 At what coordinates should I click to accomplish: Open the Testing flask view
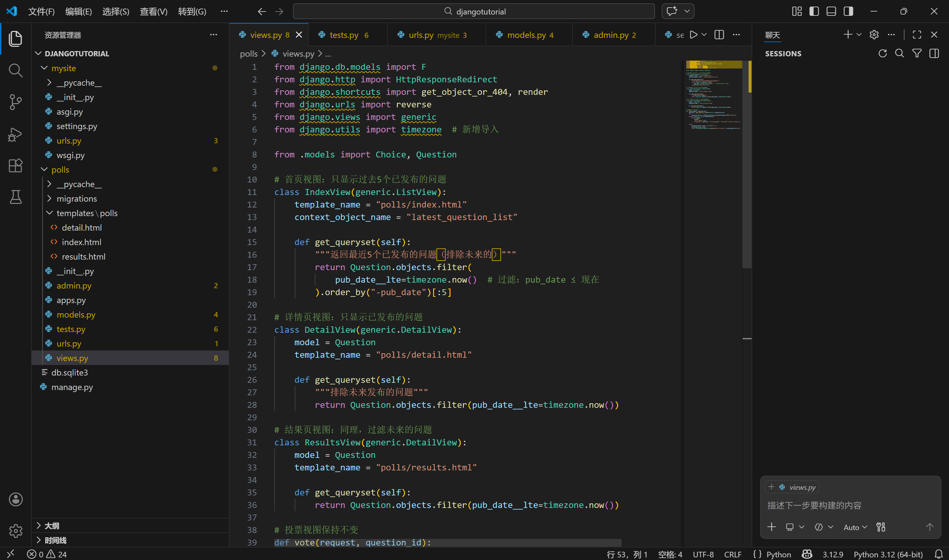click(15, 197)
